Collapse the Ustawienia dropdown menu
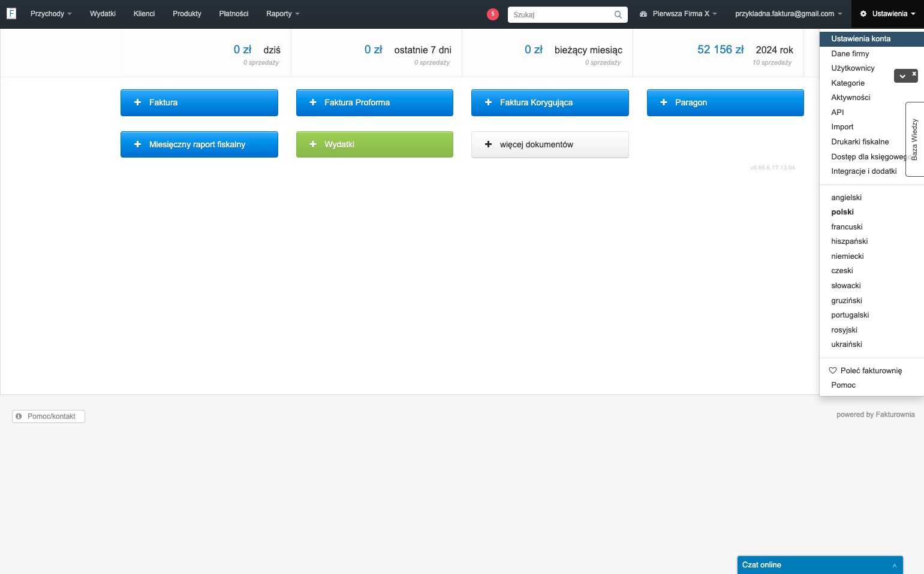Viewport: 924px width, 574px height. click(887, 14)
